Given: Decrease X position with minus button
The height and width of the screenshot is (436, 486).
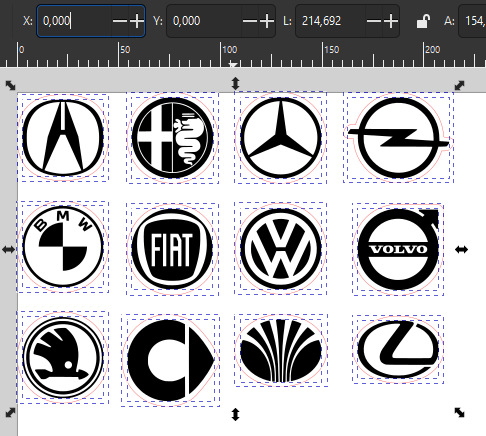Looking at the screenshot, I should click(x=120, y=21).
